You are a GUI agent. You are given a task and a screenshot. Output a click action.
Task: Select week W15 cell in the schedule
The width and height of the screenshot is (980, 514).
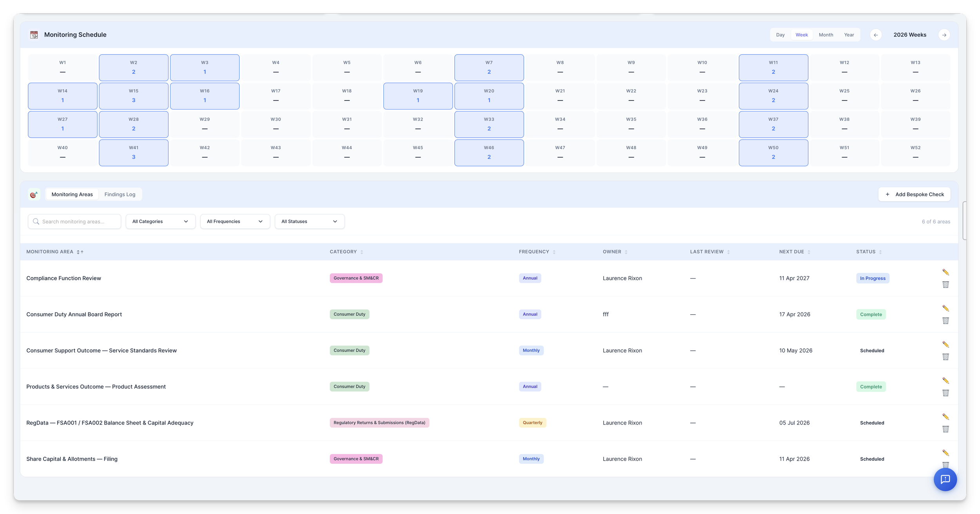pyautogui.click(x=134, y=96)
